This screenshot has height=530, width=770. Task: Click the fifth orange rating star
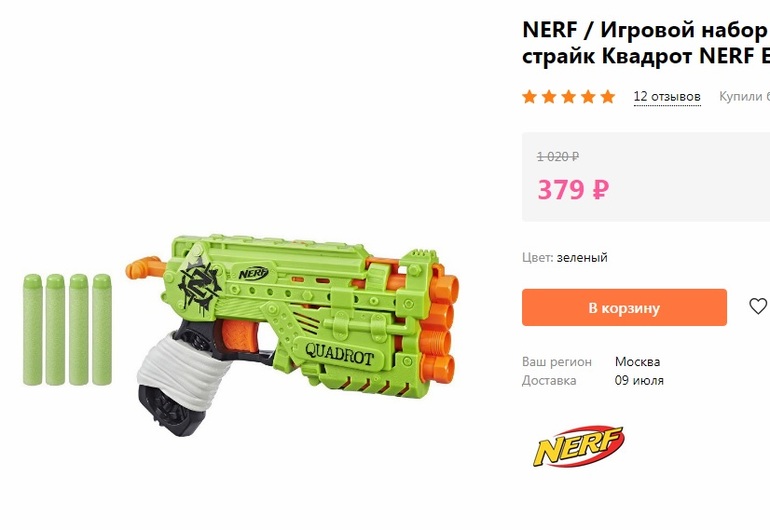click(608, 96)
